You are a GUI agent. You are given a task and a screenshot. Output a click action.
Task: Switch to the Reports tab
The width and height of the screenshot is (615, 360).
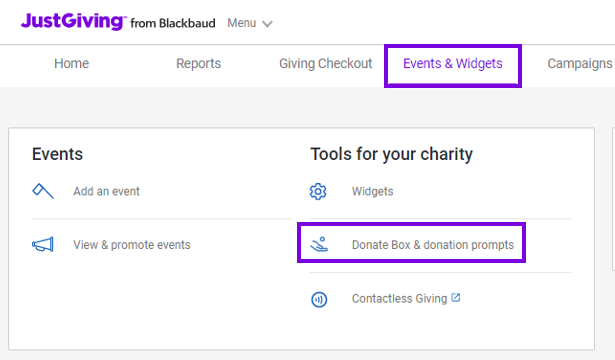coord(198,64)
